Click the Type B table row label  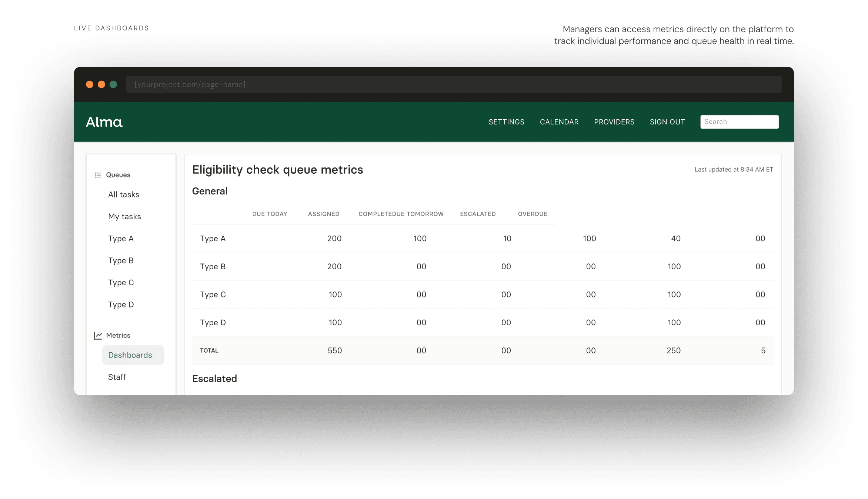point(213,266)
